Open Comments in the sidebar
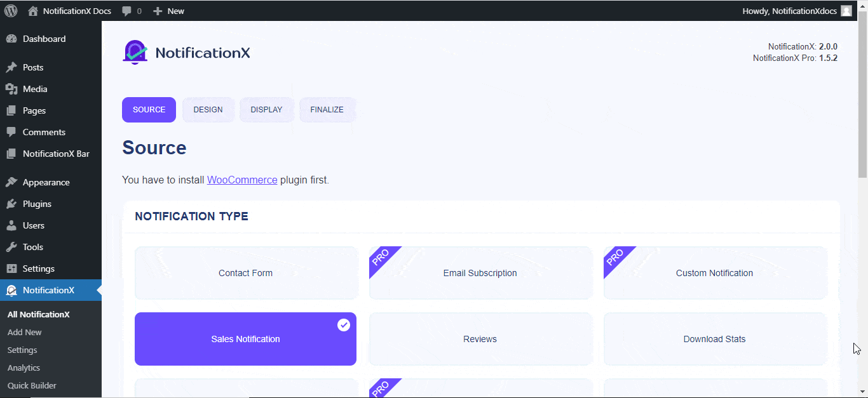Viewport: 868px width, 398px height. (51, 132)
